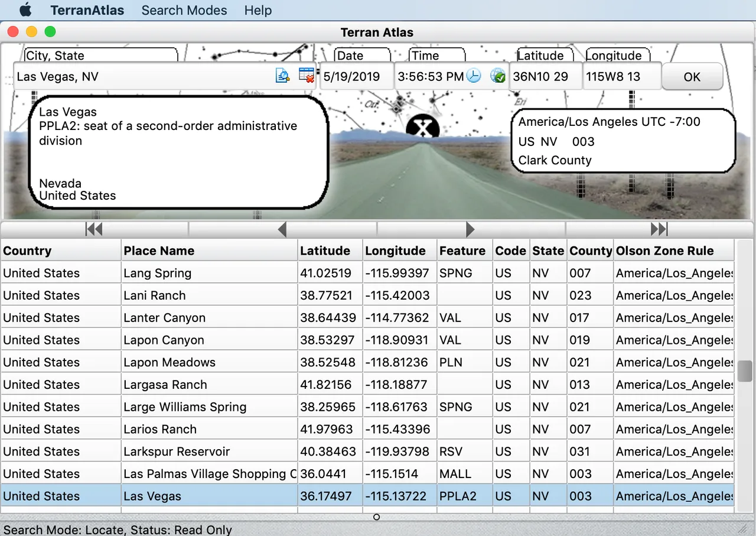756x536 pixels.
Task: Click the Clark County text in info box
Action: (x=555, y=160)
